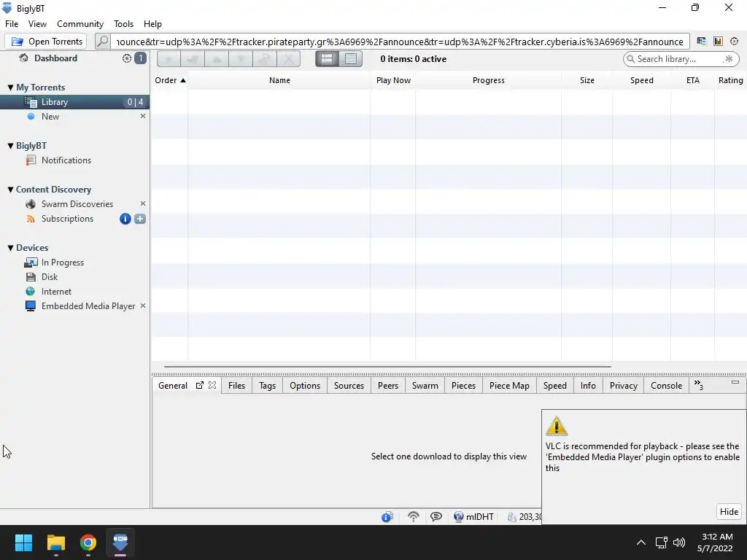The image size is (747, 560).
Task: Click the Name column header
Action: pos(279,80)
